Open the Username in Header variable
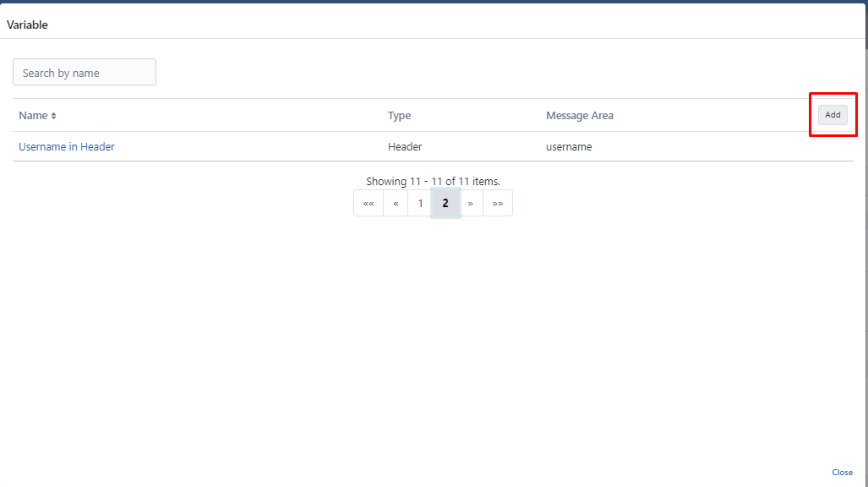868x487 pixels. (67, 147)
